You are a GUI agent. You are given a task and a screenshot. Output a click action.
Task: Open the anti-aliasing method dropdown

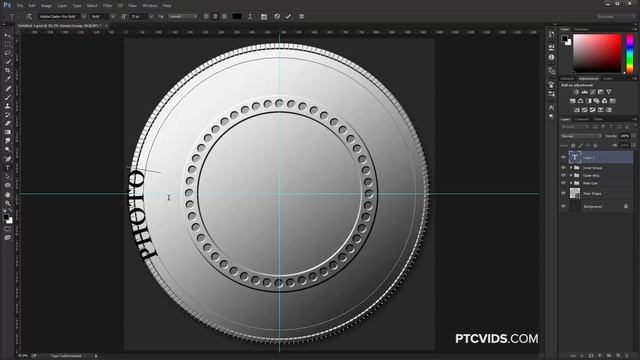182,16
